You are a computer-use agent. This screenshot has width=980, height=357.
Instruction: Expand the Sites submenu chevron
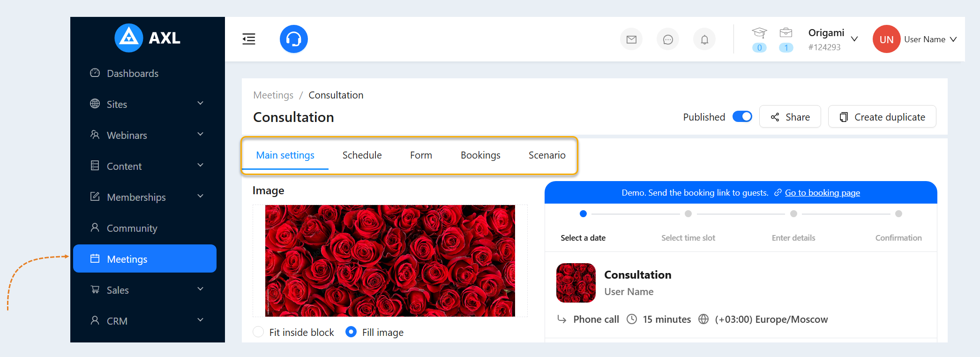tap(201, 103)
